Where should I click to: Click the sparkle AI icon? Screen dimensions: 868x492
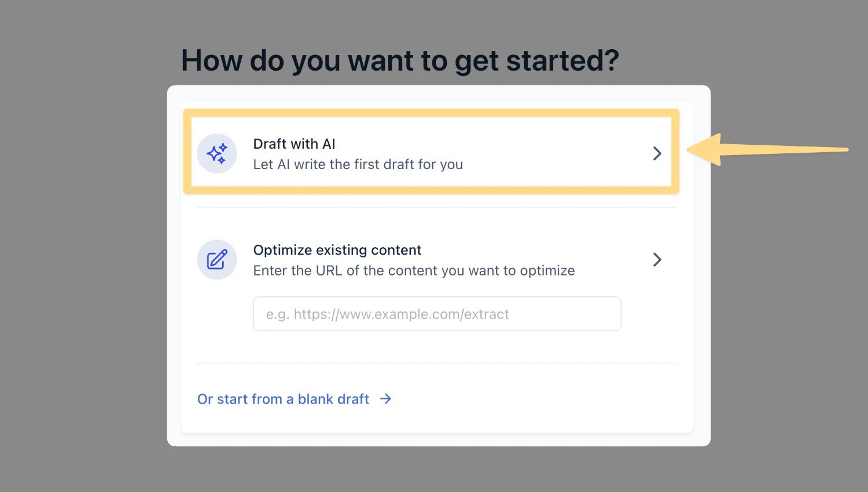217,153
